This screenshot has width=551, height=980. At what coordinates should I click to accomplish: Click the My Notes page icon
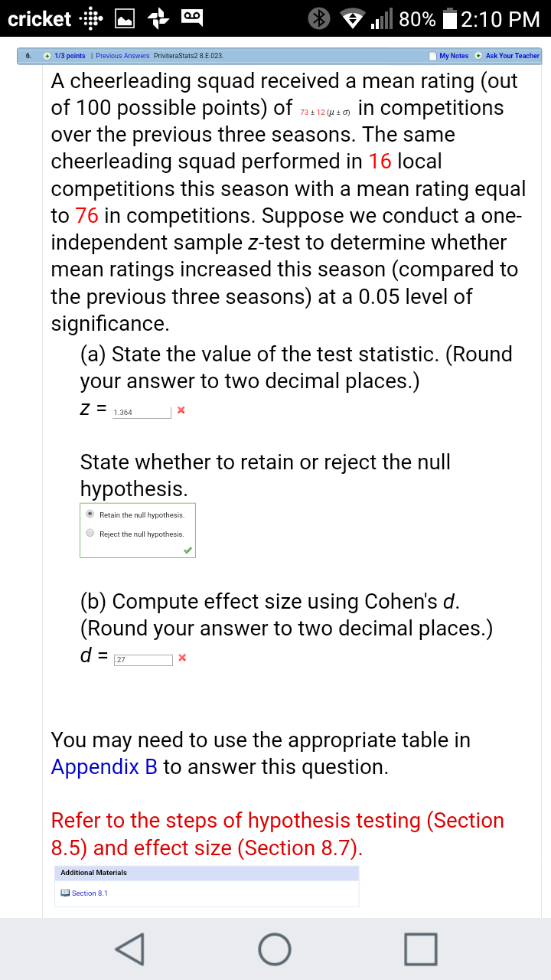433,56
